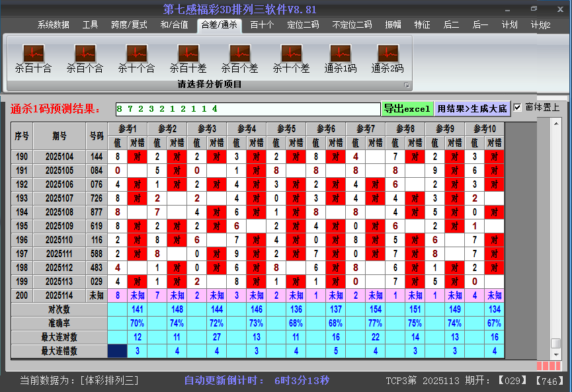The width and height of the screenshot is (572, 392).
Task: Open the 杀百十差 analysis icon
Action: coord(188,59)
